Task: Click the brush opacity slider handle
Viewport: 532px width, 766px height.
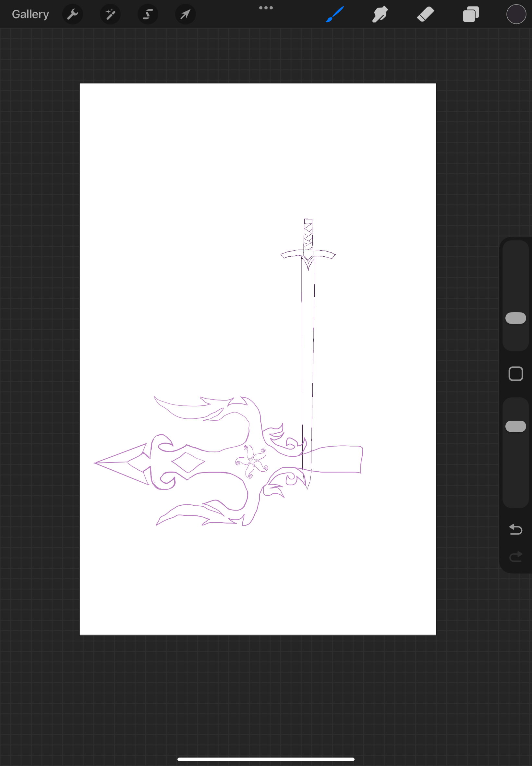Action: click(x=515, y=426)
